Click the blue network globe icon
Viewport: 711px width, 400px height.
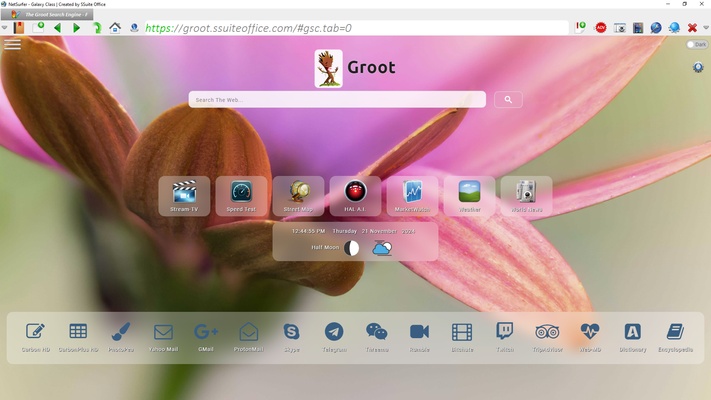[x=674, y=28]
